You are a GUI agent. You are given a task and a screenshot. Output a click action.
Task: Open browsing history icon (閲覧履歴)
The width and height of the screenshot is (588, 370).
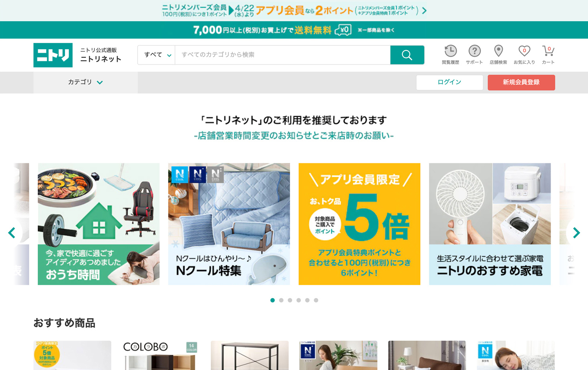[x=450, y=55]
